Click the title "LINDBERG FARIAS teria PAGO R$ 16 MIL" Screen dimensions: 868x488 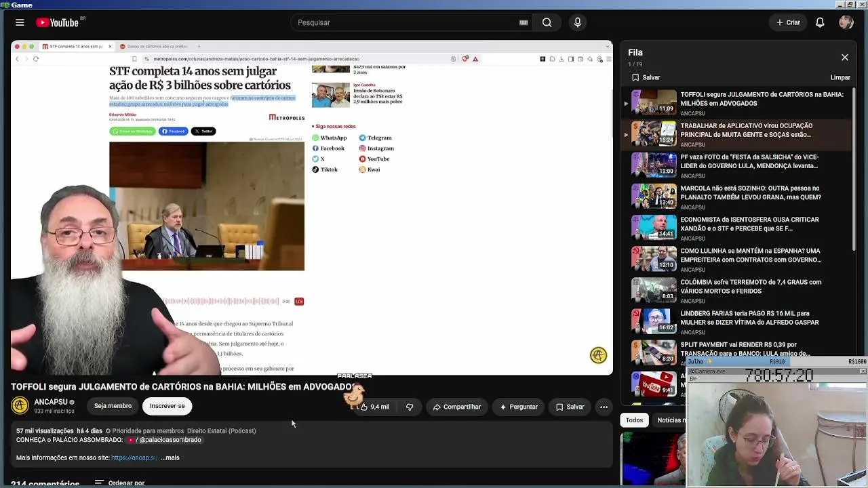[x=749, y=318]
